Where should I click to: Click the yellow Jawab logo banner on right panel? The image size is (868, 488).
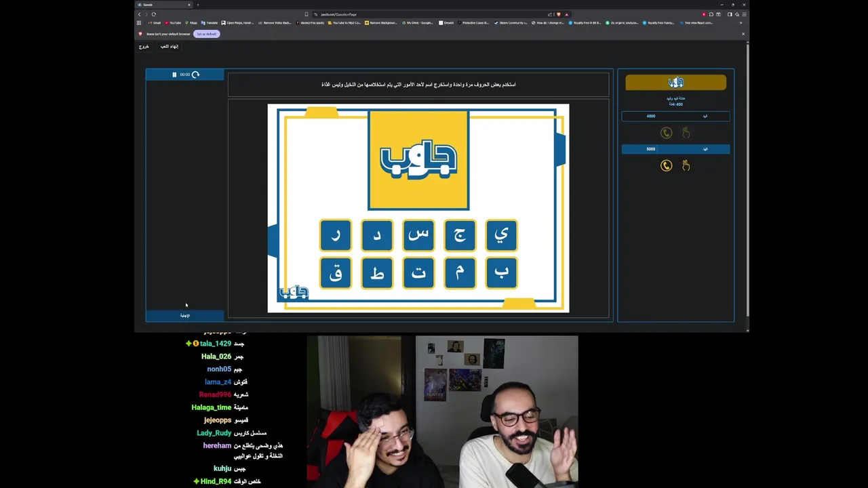click(x=676, y=83)
